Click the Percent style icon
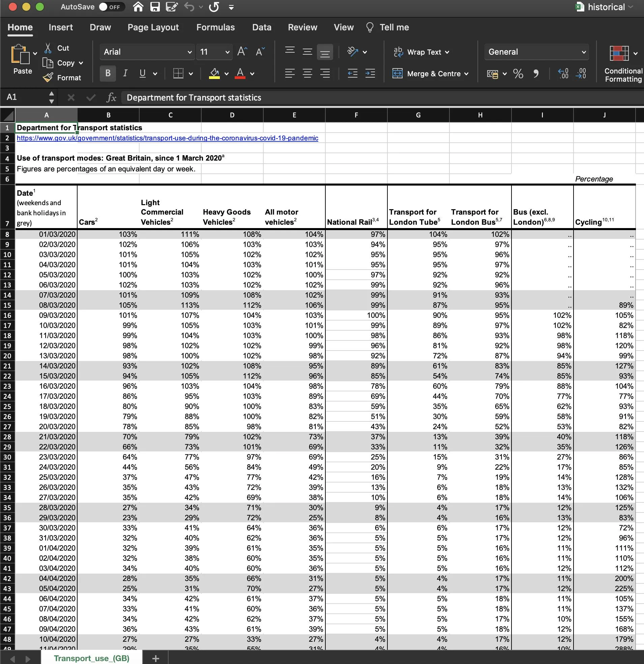The width and height of the screenshot is (644, 664). click(x=518, y=74)
